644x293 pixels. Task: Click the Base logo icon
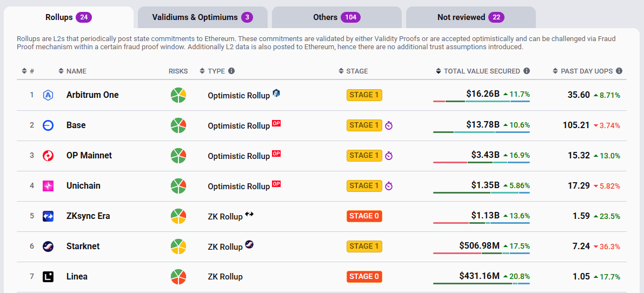point(48,125)
